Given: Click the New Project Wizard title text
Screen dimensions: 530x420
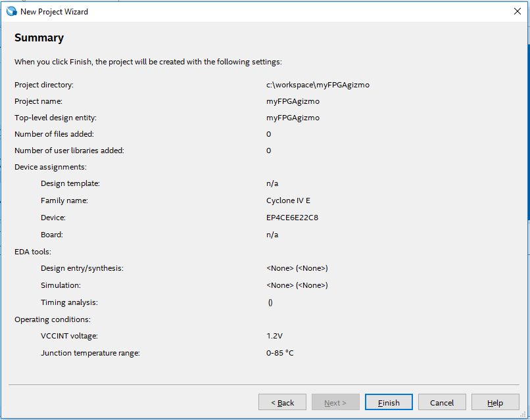Looking at the screenshot, I should (x=54, y=12).
